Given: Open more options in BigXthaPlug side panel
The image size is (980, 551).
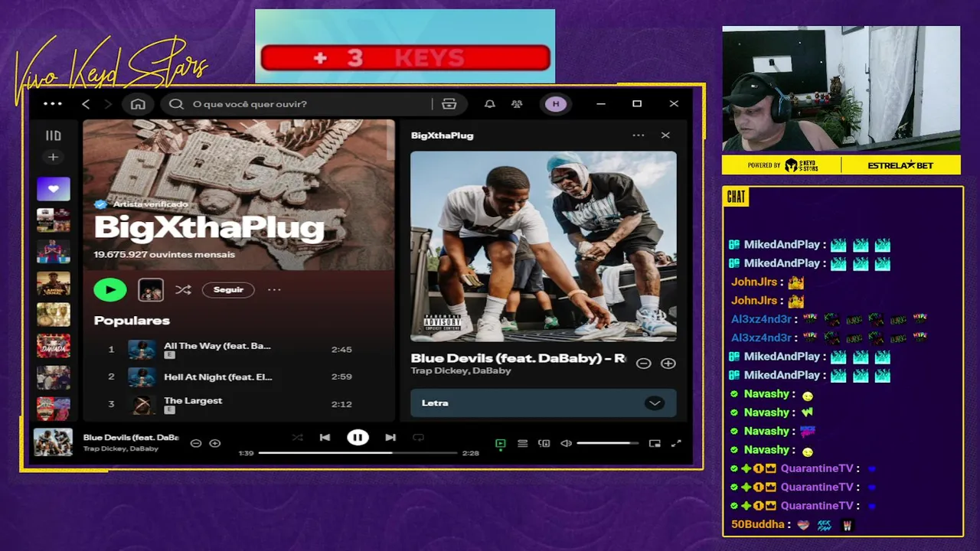Looking at the screenshot, I should pyautogui.click(x=638, y=135).
